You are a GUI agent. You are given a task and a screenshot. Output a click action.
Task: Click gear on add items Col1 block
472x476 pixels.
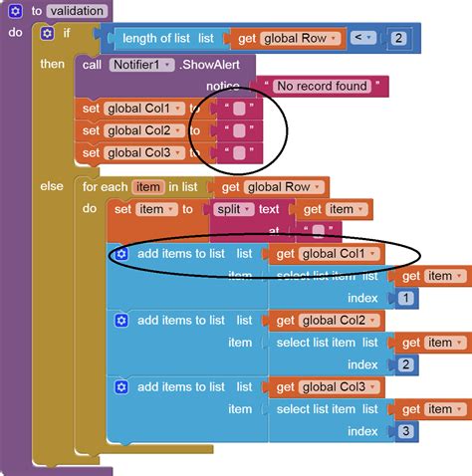tap(121, 254)
